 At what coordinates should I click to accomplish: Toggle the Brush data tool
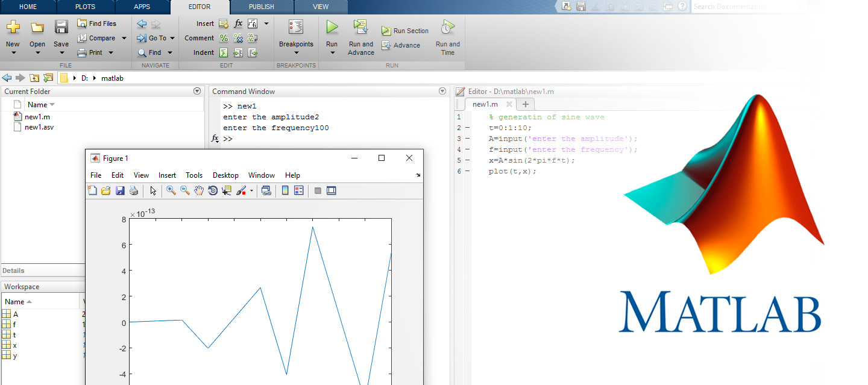[241, 190]
